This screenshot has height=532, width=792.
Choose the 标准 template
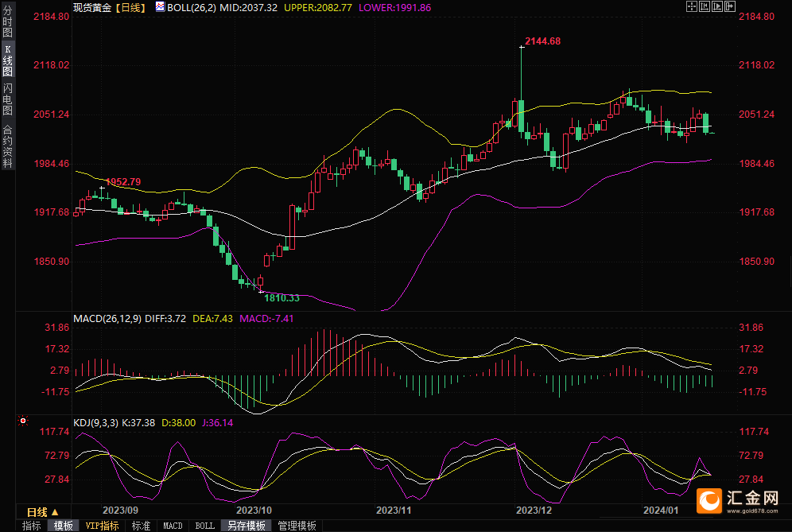coord(141,526)
